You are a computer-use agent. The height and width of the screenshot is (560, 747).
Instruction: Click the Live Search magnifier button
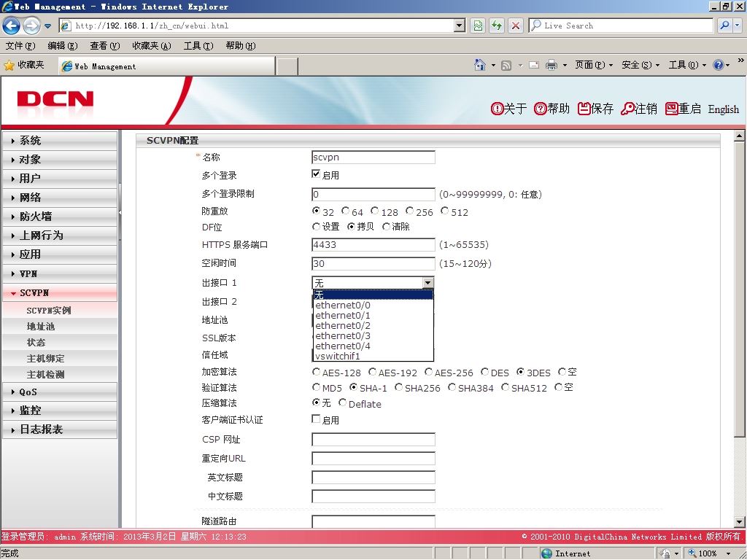click(x=724, y=26)
